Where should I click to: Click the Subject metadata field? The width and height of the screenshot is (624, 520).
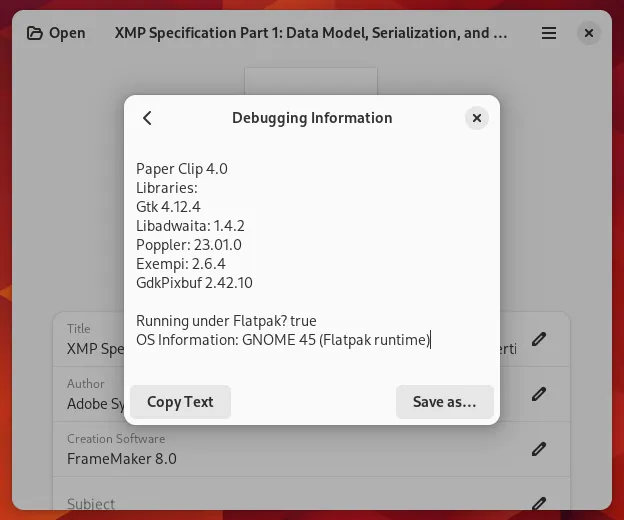coord(91,504)
